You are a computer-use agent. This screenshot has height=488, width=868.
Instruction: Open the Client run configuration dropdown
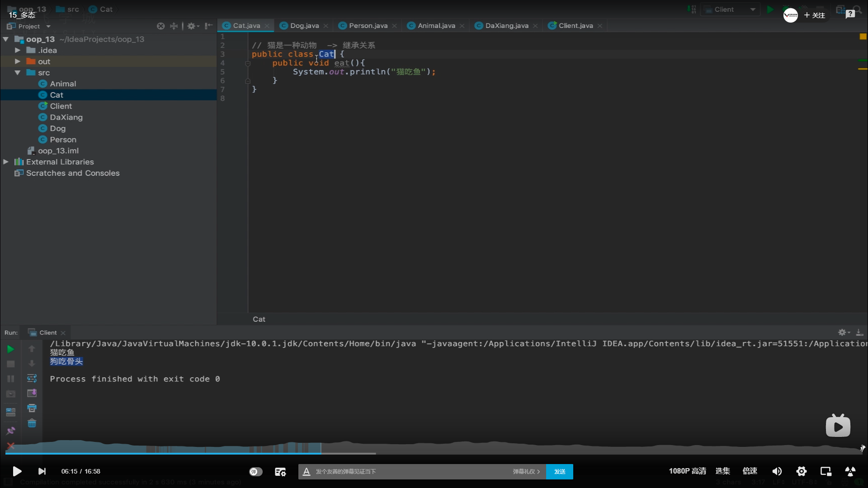coord(730,9)
